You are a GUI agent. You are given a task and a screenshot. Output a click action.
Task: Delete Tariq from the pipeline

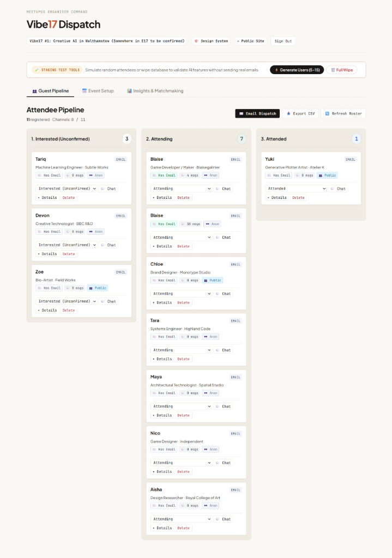pos(69,197)
